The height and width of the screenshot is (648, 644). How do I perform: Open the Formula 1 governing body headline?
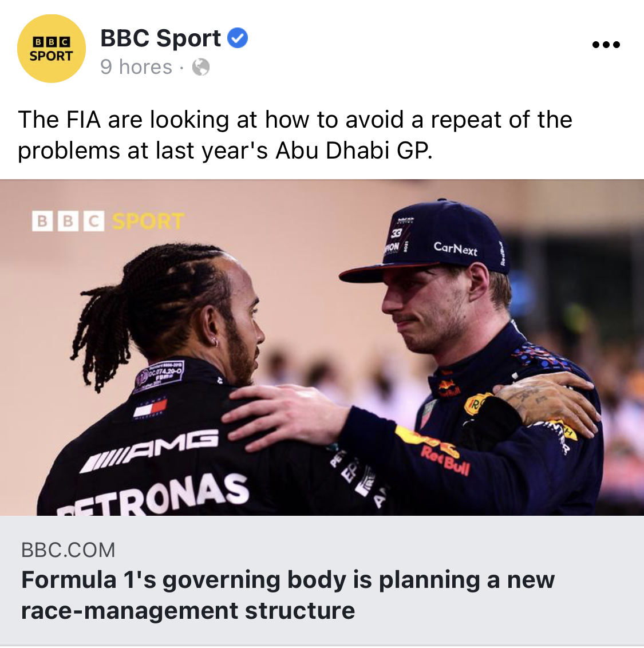(x=288, y=595)
